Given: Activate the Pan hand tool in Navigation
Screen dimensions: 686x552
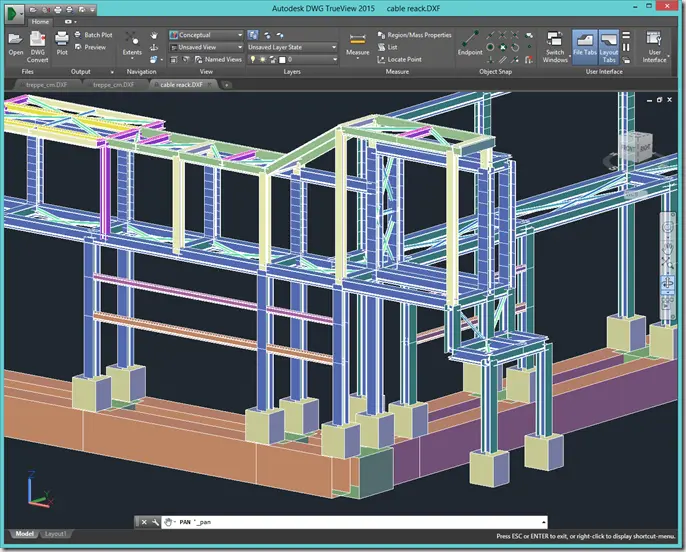Looking at the screenshot, I should pyautogui.click(x=154, y=35).
